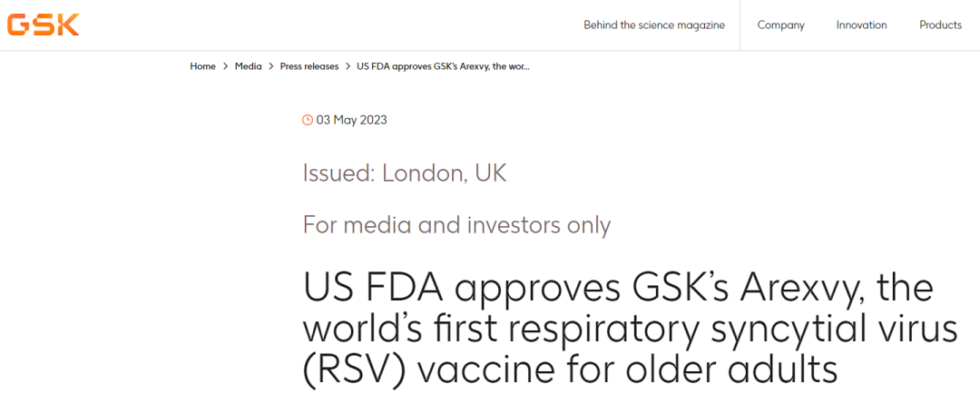Viewport: 980px width, 404px height.
Task: Go back to Press releases
Action: (x=309, y=66)
